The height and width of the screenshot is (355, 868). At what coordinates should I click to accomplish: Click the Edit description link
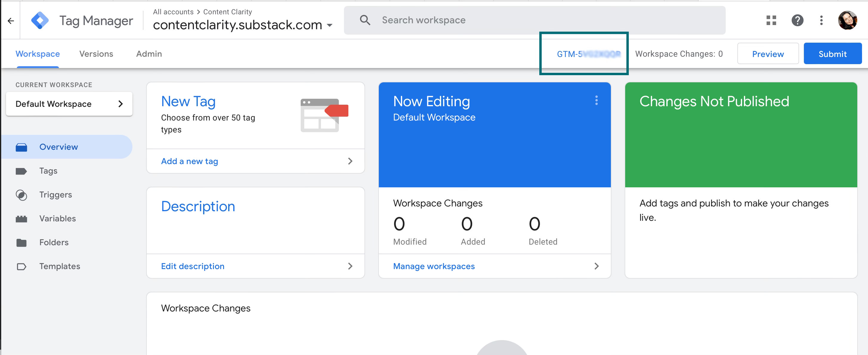(192, 266)
